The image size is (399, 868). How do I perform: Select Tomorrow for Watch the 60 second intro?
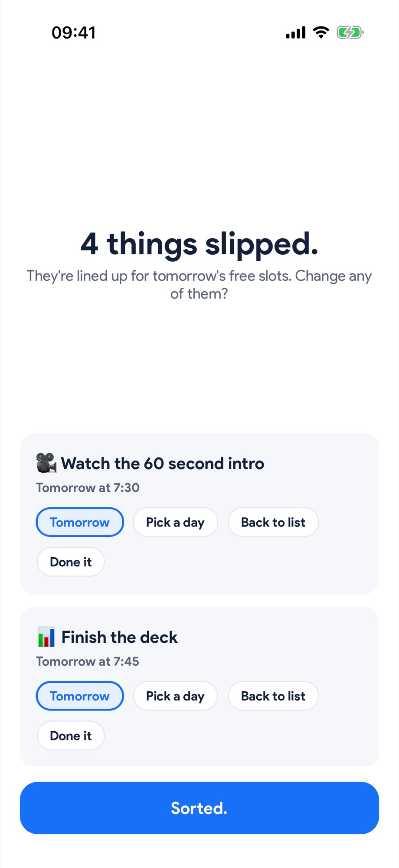click(x=80, y=522)
